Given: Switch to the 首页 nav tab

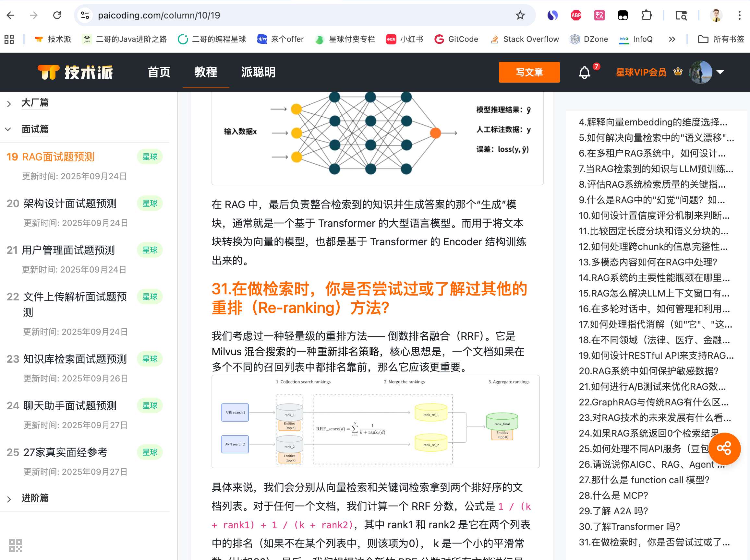Looking at the screenshot, I should tap(159, 72).
